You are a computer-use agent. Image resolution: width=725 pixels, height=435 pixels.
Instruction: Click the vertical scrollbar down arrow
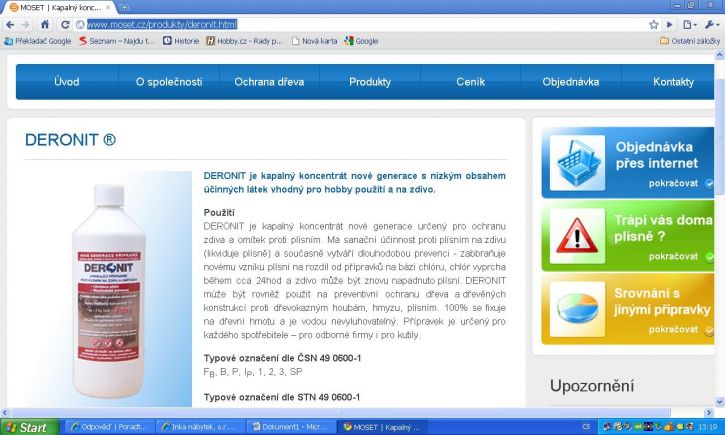pyautogui.click(x=719, y=402)
